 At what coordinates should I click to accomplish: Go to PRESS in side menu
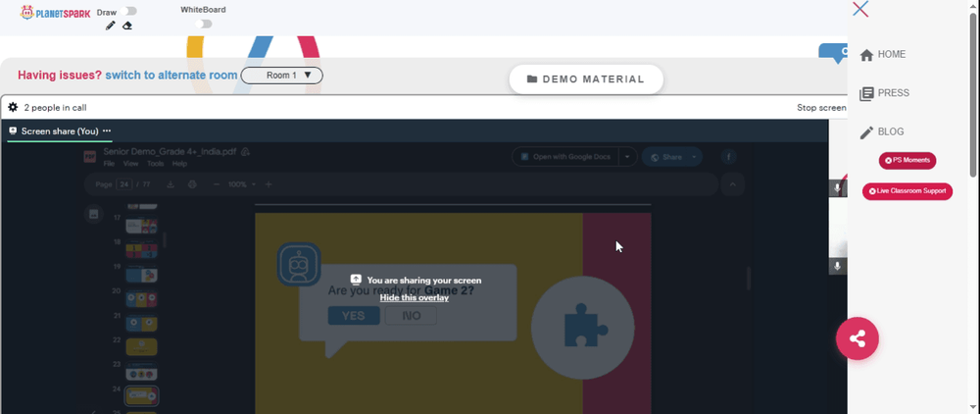893,93
